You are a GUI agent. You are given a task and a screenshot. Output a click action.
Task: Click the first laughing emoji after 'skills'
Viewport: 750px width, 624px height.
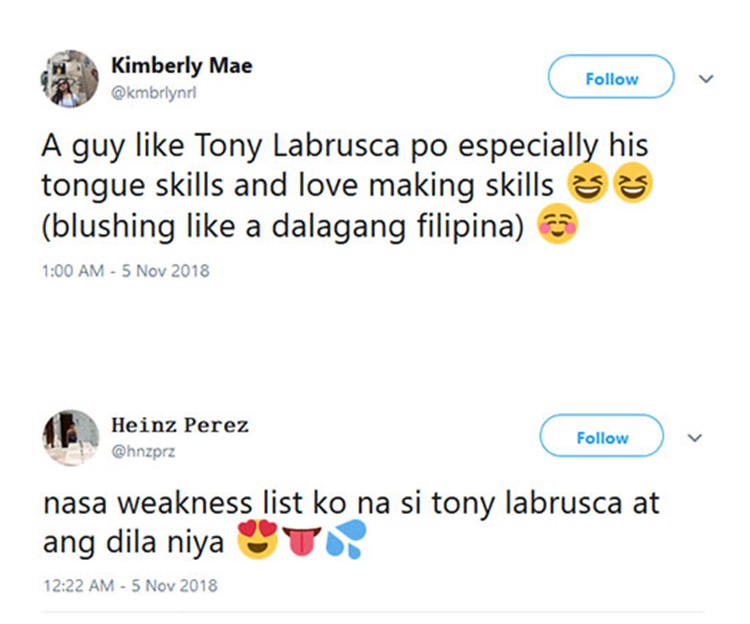586,186
